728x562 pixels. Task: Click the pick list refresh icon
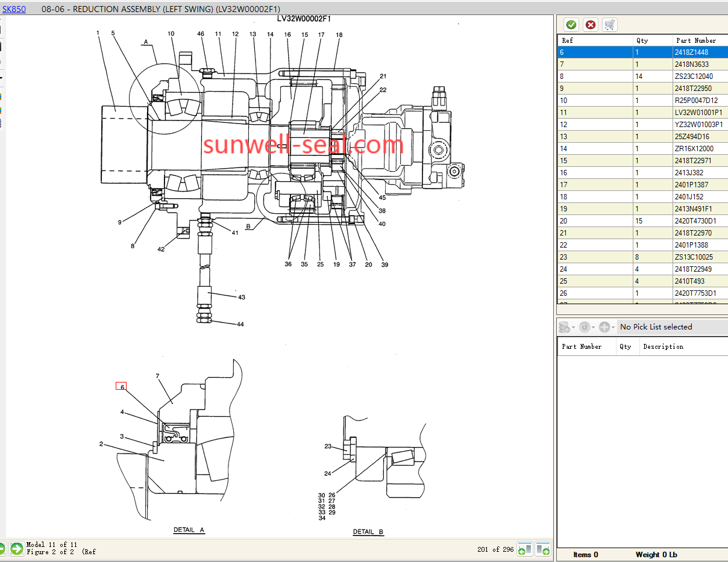click(584, 327)
